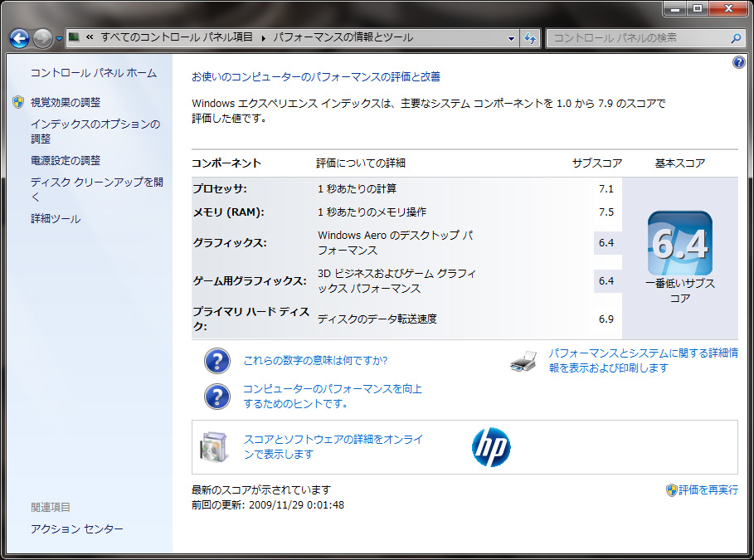Click the heading お使いのコンピューターのパフォーマンスの評価と改善

pos(316,77)
